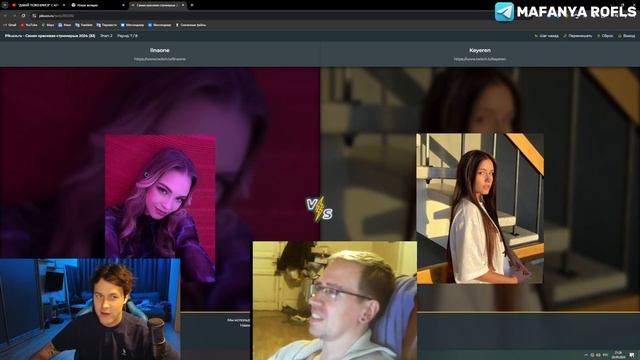Click the 'Шаг назад' step back button
The height and width of the screenshot is (360, 640).
pos(547,36)
